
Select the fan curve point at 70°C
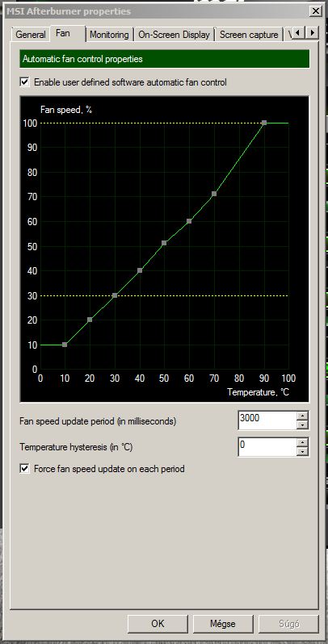tap(214, 194)
